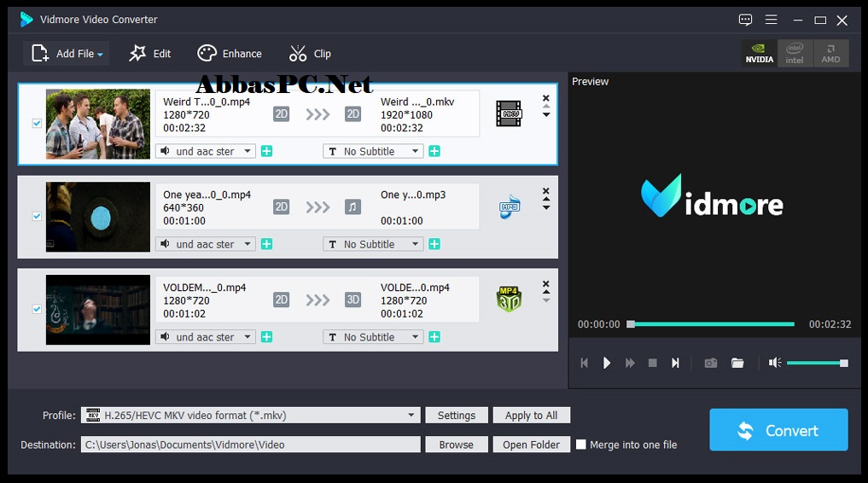Add subtitle to the VOLDEM video
Image resolution: width=868 pixels, height=483 pixels.
click(434, 337)
